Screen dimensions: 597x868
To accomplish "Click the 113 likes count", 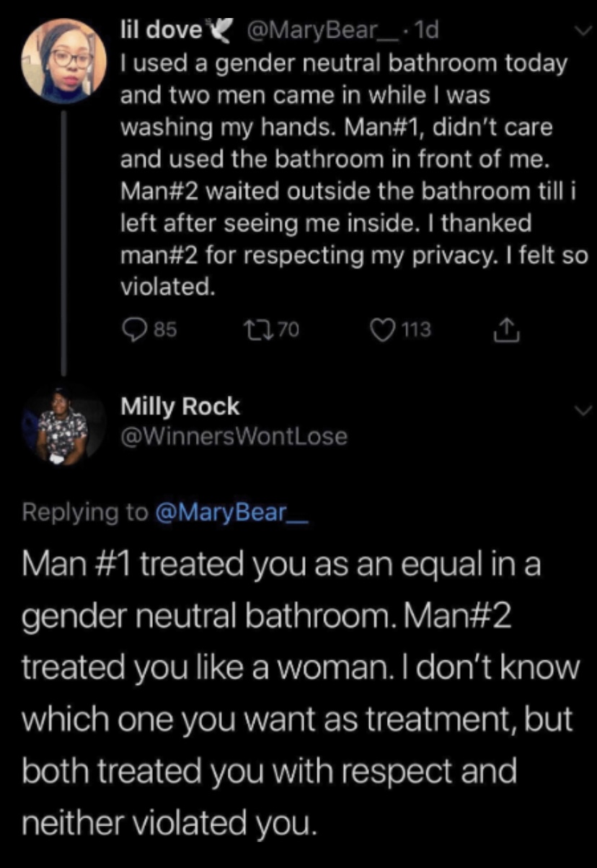I will (416, 330).
